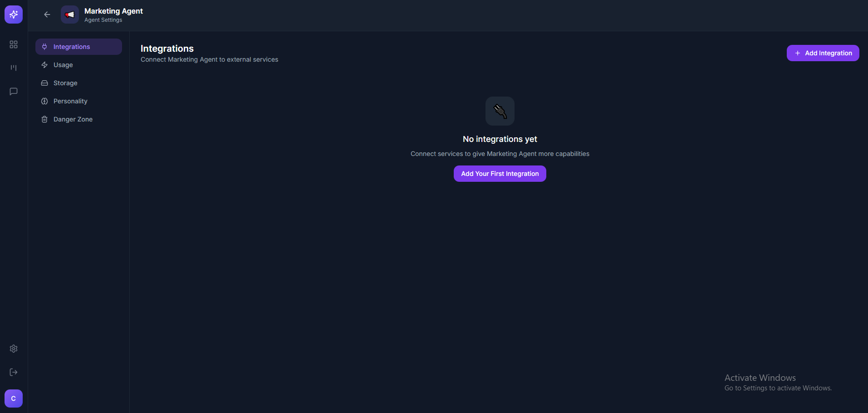Open the chat bubble icon in the sidebar
Image resolution: width=868 pixels, height=413 pixels.
click(x=13, y=91)
